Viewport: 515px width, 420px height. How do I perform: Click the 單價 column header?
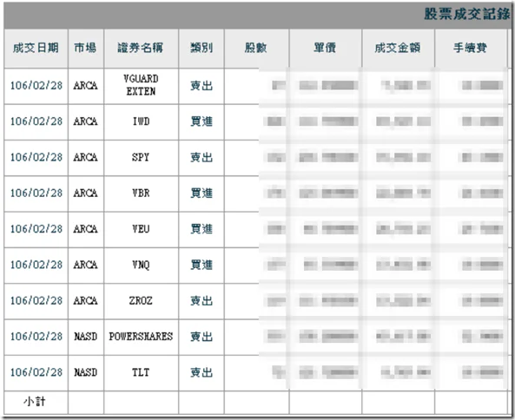[325, 49]
